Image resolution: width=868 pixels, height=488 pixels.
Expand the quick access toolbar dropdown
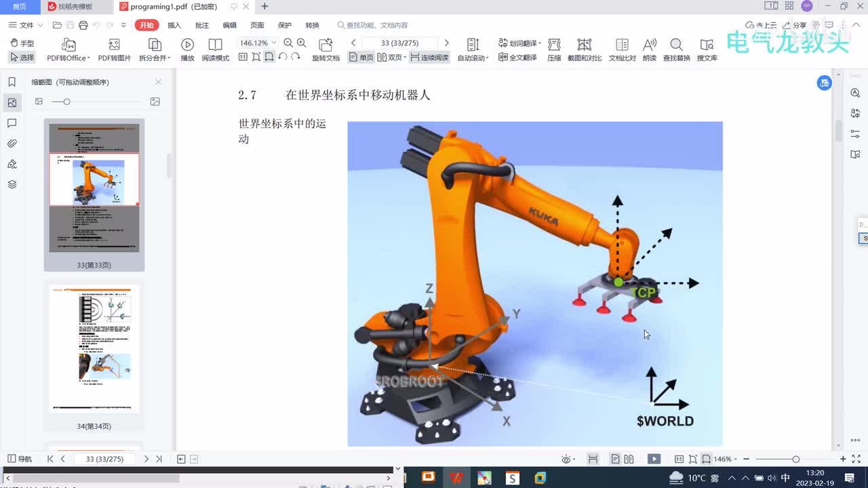pyautogui.click(x=123, y=25)
